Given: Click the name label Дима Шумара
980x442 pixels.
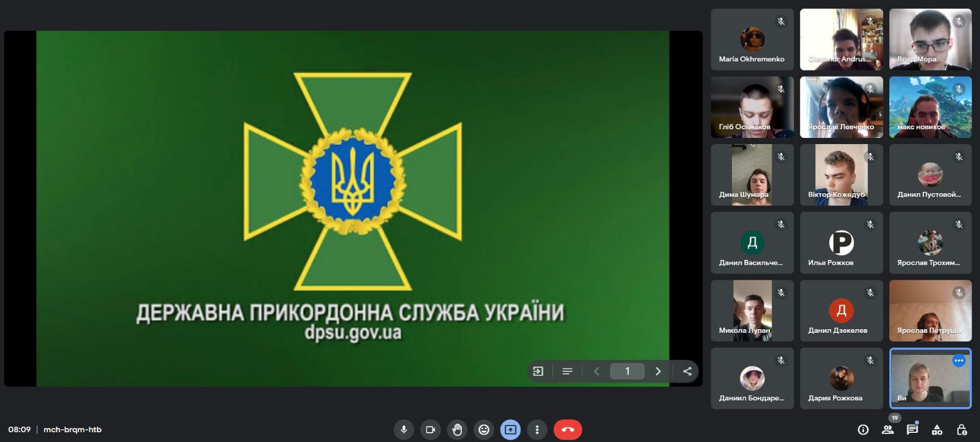Looking at the screenshot, I should click(x=744, y=195).
